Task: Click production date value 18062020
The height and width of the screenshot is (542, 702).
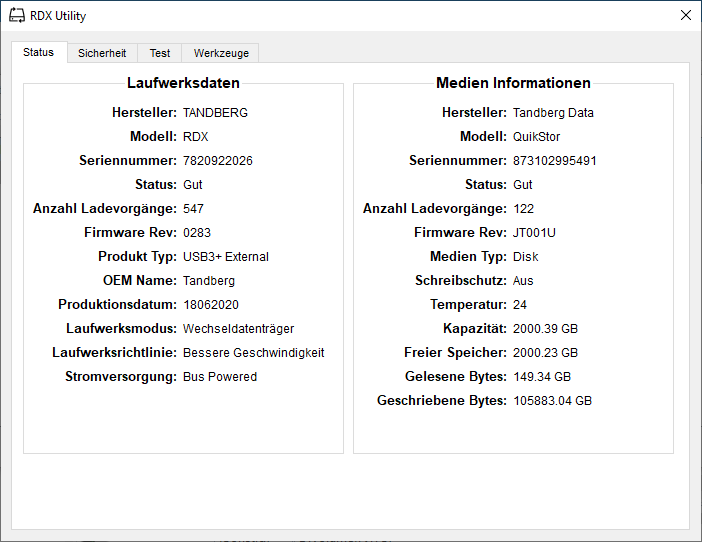Action: pos(211,305)
